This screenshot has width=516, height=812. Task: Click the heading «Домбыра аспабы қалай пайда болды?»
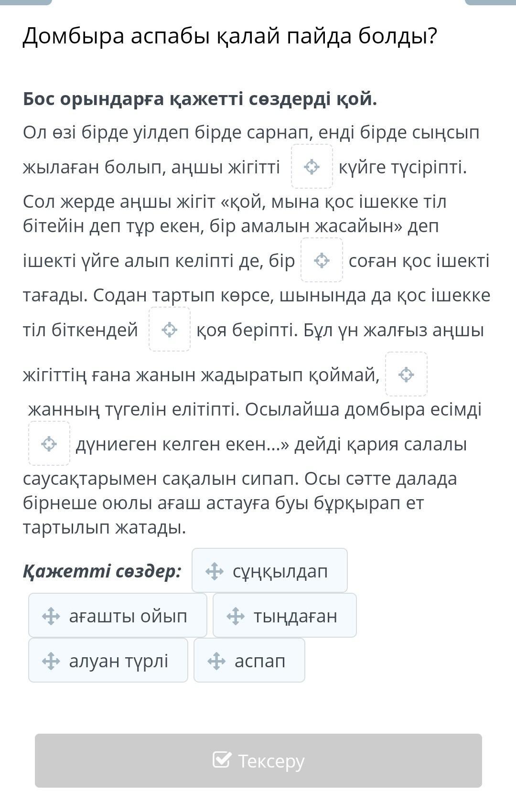(x=230, y=36)
